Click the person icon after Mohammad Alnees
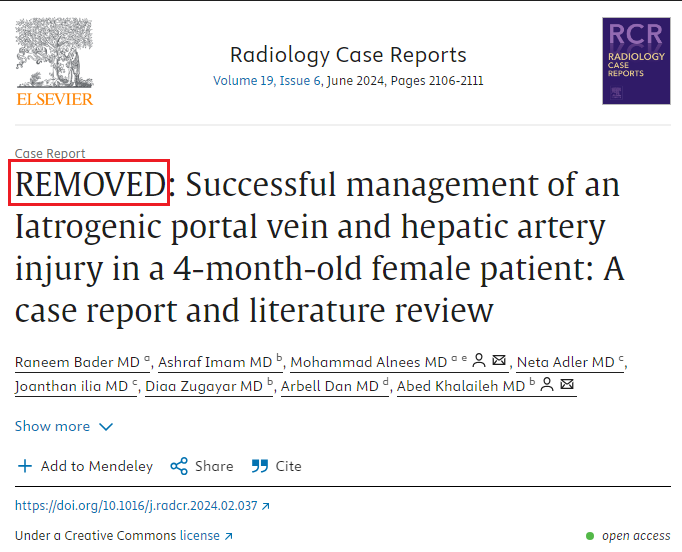 click(479, 360)
